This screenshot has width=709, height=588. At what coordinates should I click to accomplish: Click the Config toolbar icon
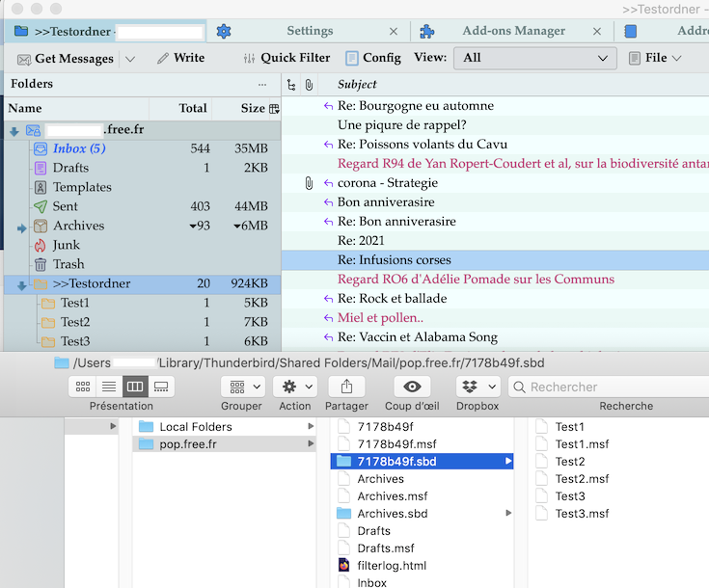(352, 58)
